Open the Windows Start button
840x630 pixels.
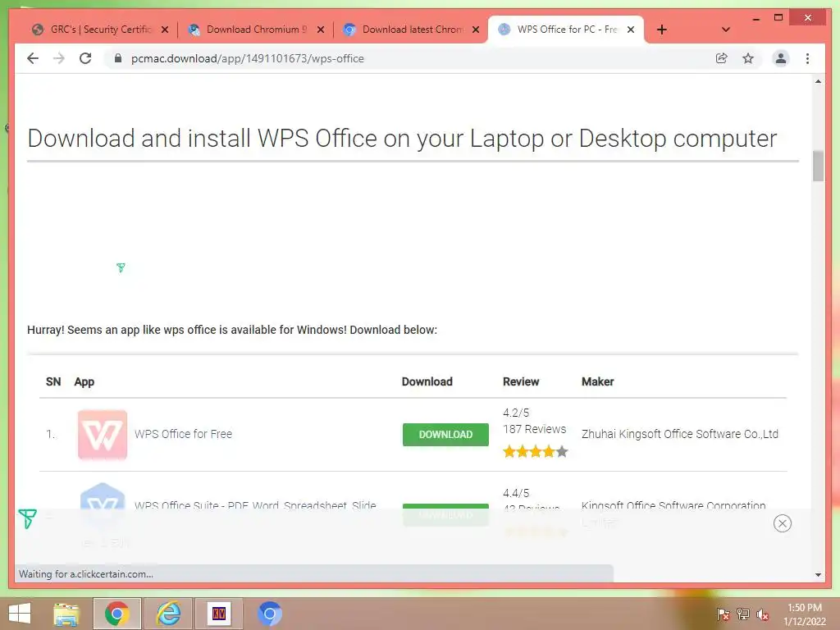[x=20, y=614]
